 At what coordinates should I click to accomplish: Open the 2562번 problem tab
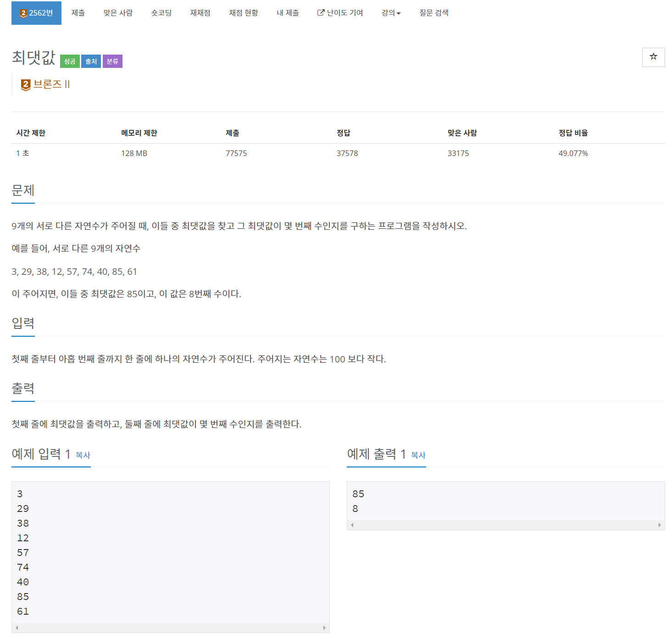[x=36, y=13]
